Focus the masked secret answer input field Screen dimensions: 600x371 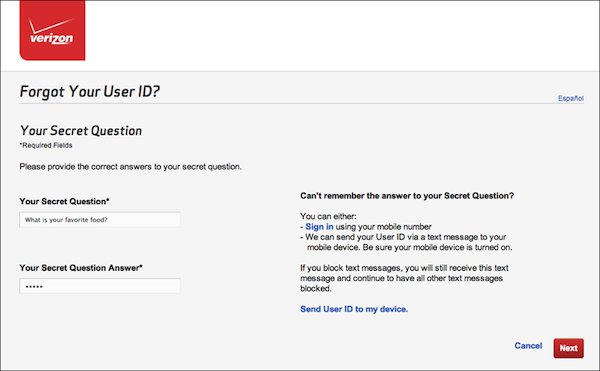(x=100, y=286)
